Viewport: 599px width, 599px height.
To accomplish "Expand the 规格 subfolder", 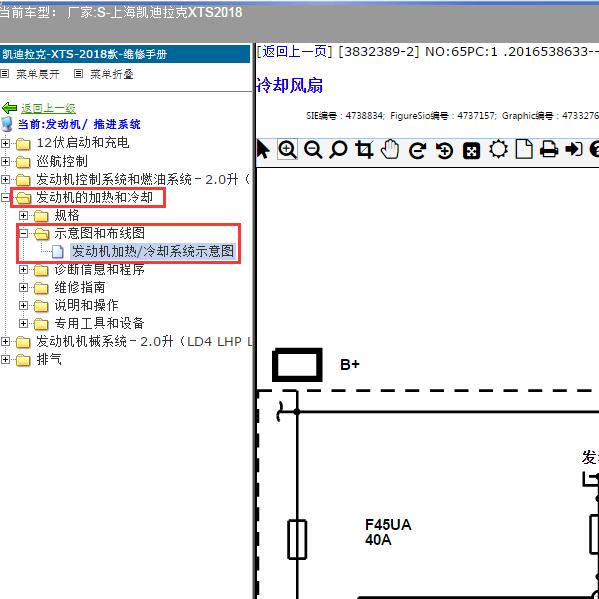I will (23, 216).
